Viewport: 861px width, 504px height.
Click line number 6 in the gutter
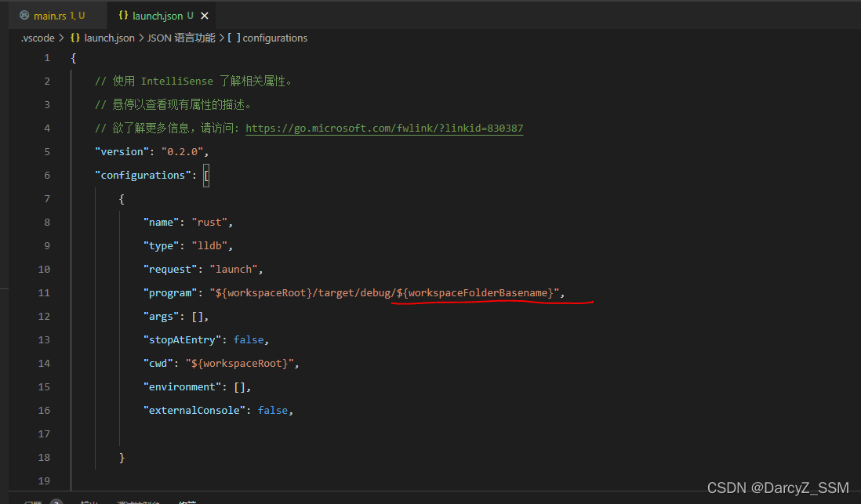tap(47, 175)
